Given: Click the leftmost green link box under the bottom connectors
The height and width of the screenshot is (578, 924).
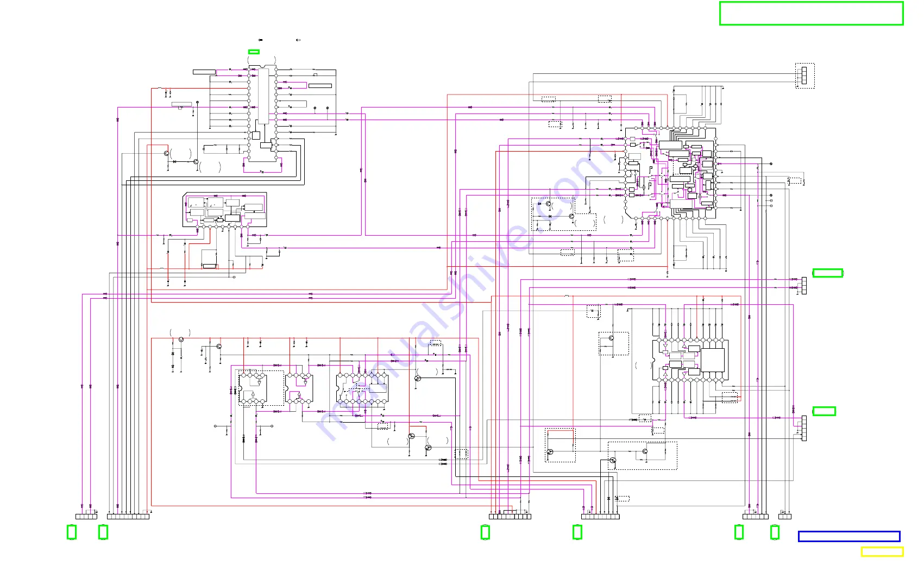Looking at the screenshot, I should tap(72, 532).
